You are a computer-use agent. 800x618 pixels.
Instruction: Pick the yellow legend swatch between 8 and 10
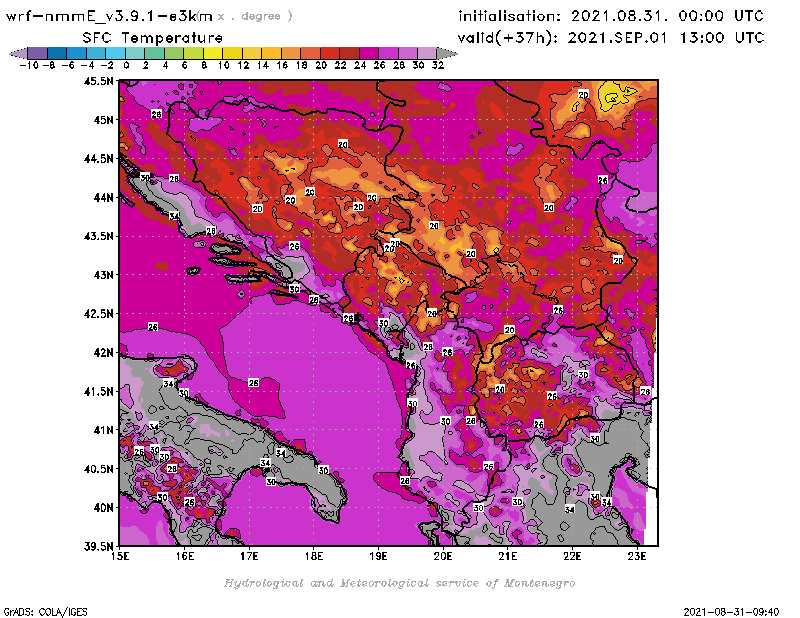coord(213,53)
